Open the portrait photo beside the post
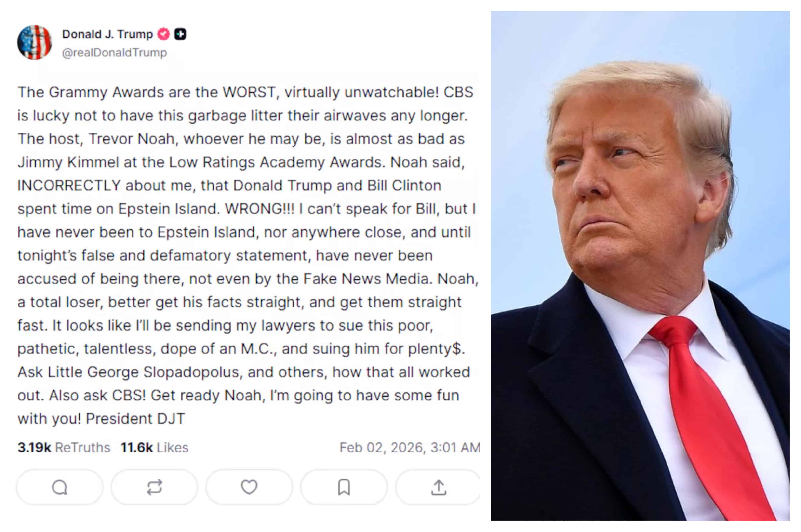 pos(640,266)
